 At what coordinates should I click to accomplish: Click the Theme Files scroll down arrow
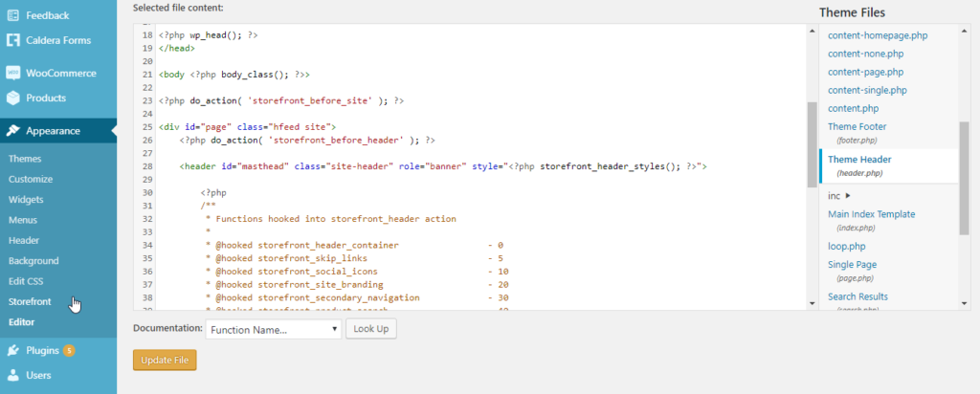point(964,303)
